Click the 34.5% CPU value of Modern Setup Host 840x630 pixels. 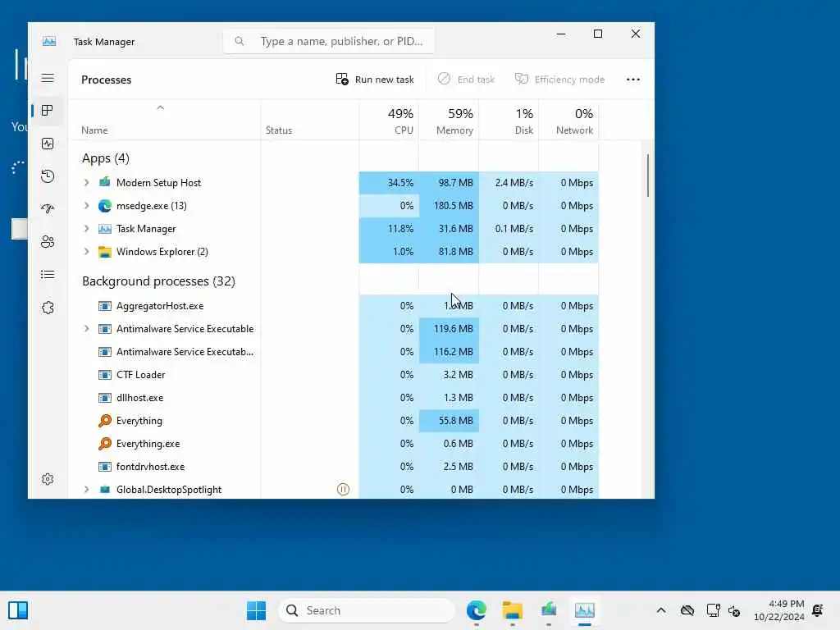click(x=400, y=183)
